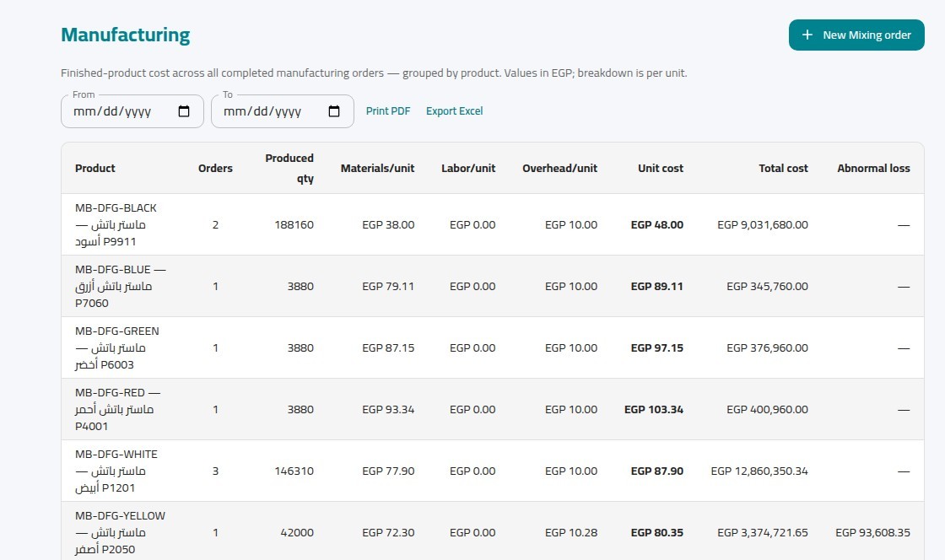Viewport: 945px width, 560px height.
Task: Click materials cost EGP 79.11
Action: (x=388, y=286)
